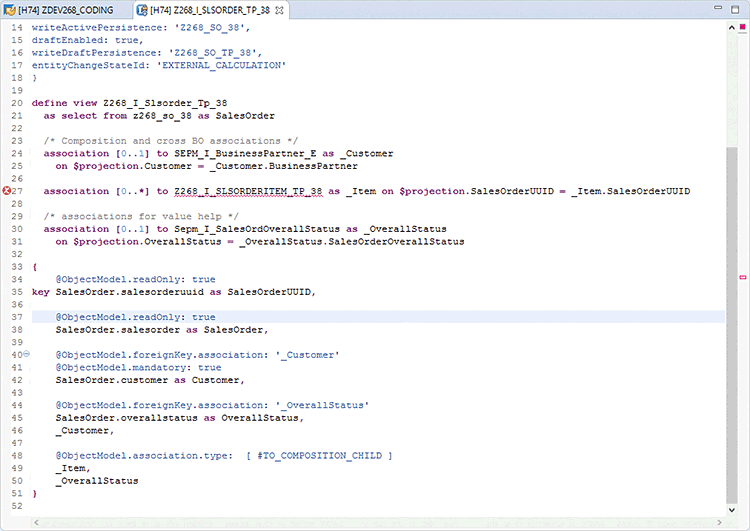The height and width of the screenshot is (531, 750).
Task: Click line number 33 in the gutter
Action: (17, 267)
